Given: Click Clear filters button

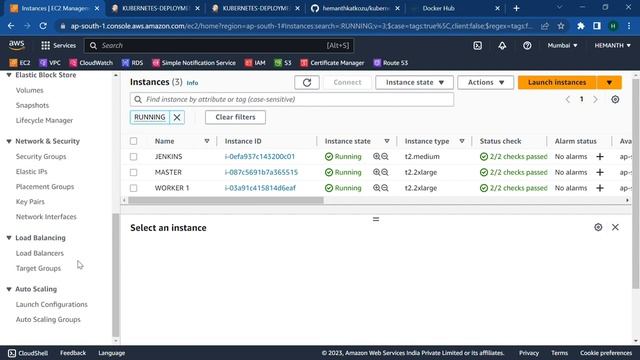Looking at the screenshot, I should (x=235, y=117).
